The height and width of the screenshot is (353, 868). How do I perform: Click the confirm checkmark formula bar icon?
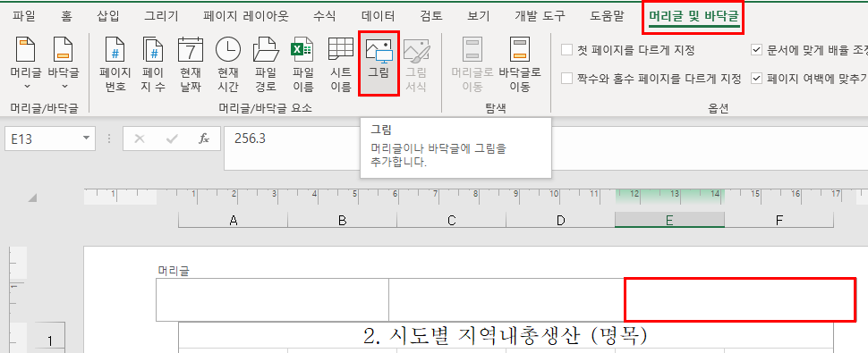click(x=172, y=139)
